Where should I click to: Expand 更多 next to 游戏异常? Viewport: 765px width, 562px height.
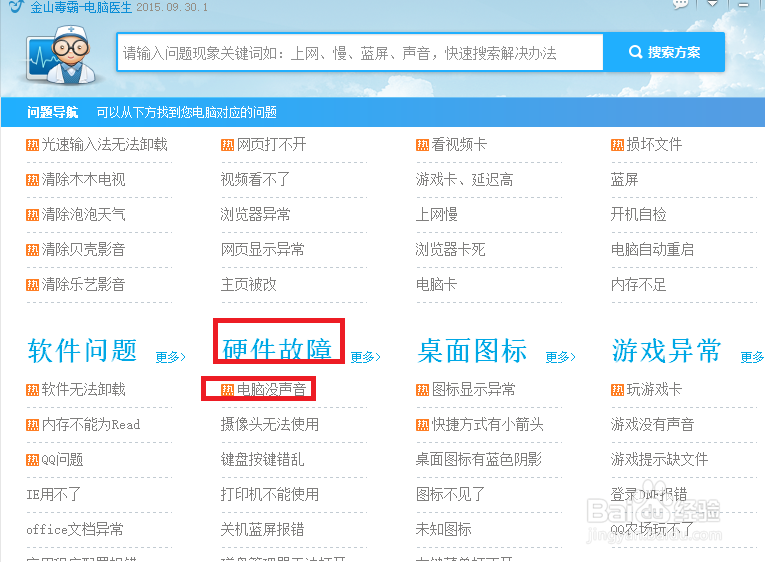coord(752,357)
